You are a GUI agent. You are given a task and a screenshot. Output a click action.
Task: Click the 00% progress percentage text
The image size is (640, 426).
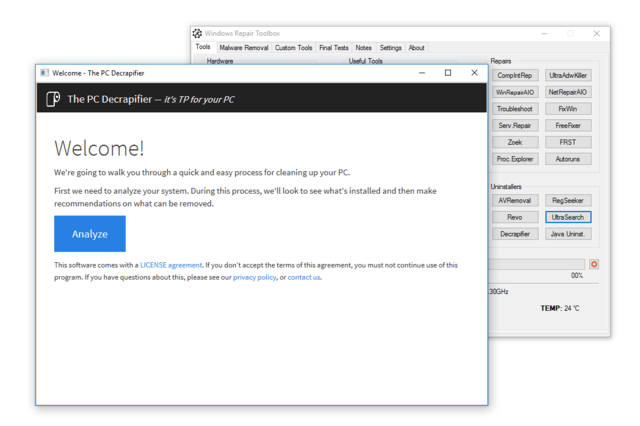pos(577,276)
